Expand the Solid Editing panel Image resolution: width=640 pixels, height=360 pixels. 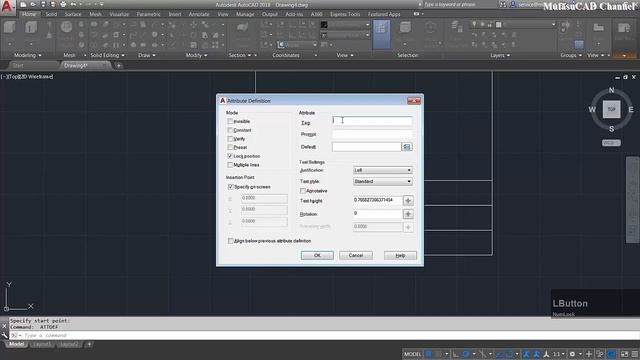(107, 55)
